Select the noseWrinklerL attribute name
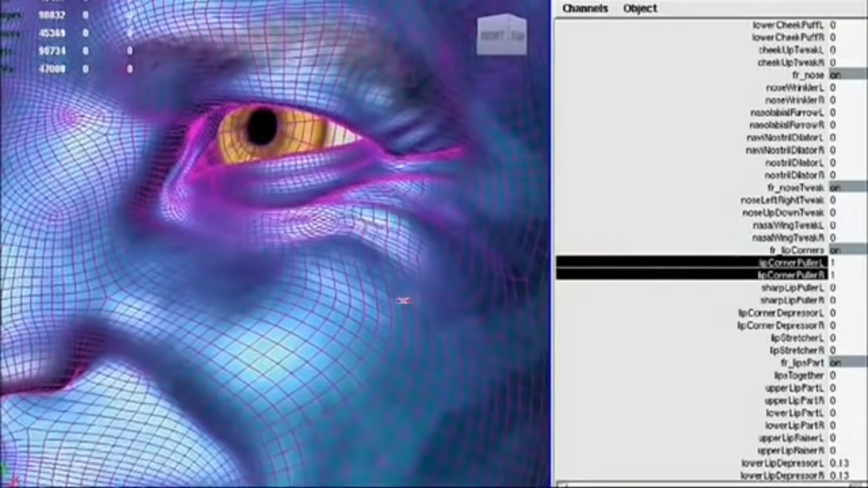 [x=794, y=88]
